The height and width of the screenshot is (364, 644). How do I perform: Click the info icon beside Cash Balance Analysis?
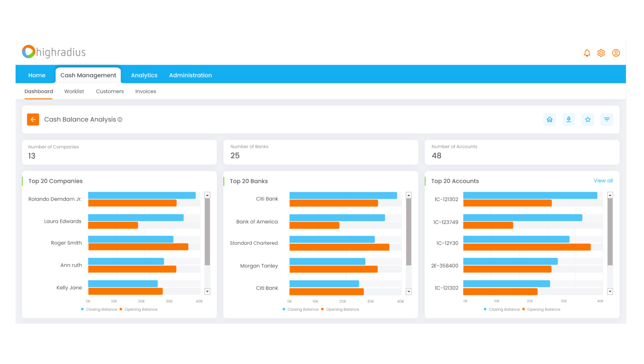point(120,119)
